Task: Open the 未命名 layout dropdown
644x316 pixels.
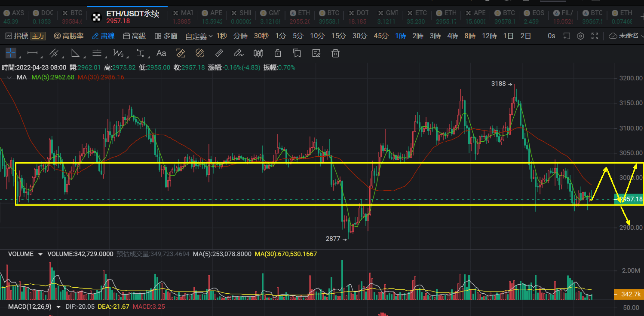Action: pos(631,36)
